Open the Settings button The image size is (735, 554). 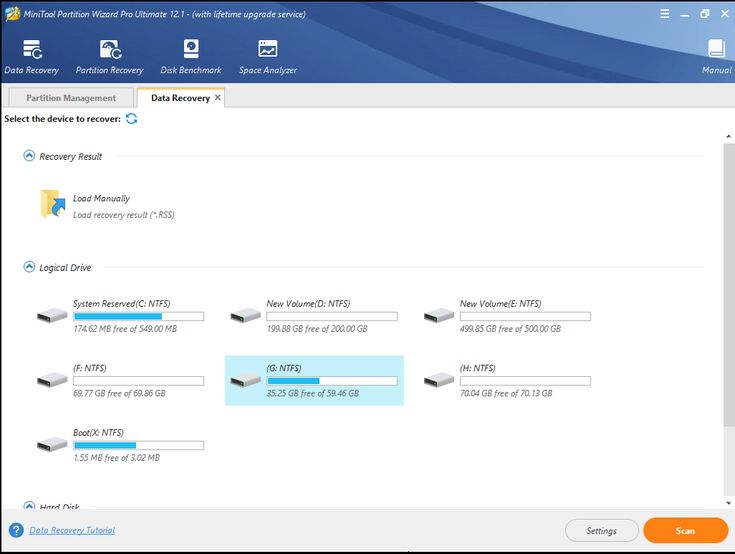tap(601, 531)
